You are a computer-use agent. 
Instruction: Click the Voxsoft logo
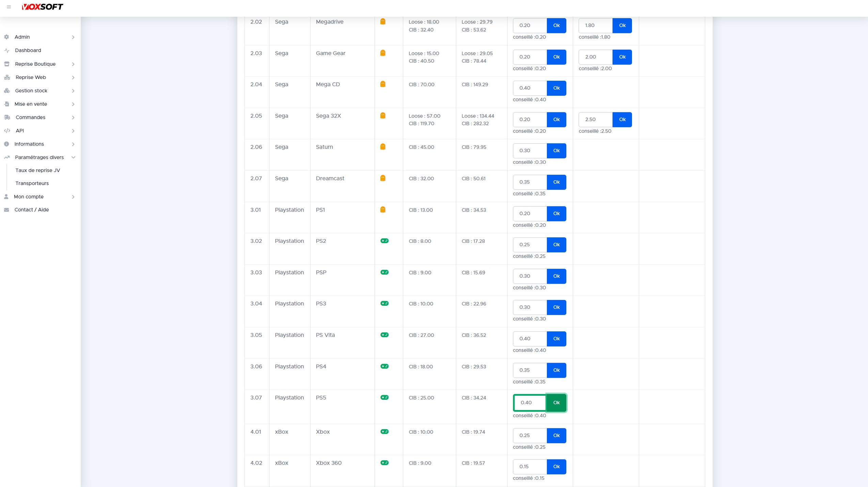click(x=42, y=7)
